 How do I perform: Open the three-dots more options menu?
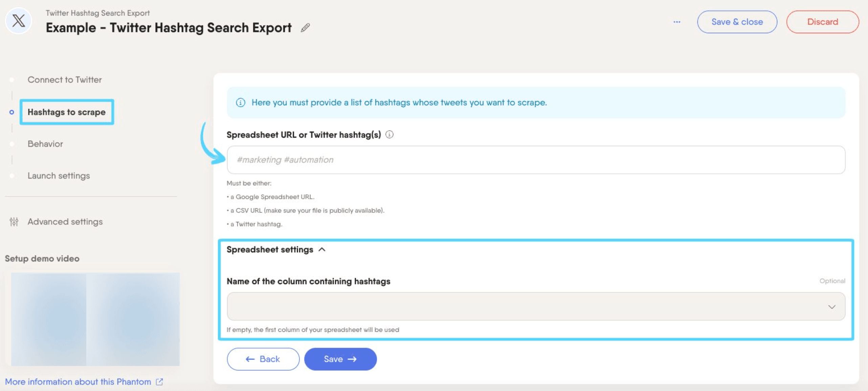(677, 22)
